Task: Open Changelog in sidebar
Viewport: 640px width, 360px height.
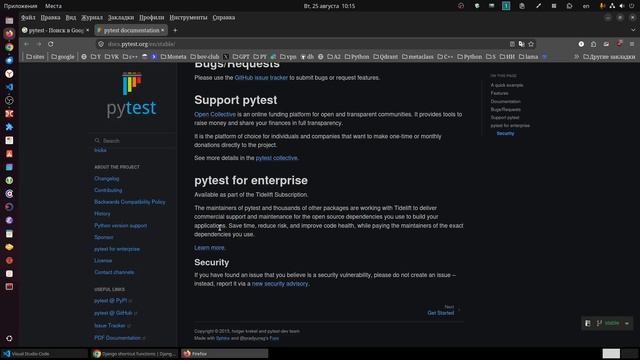Action: 107,179
